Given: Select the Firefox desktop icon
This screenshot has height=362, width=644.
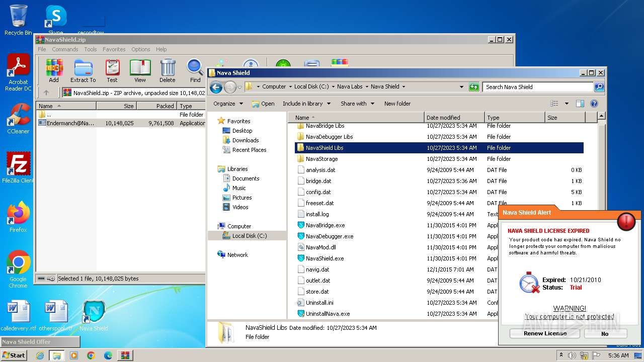Looking at the screenshot, I should tap(18, 217).
